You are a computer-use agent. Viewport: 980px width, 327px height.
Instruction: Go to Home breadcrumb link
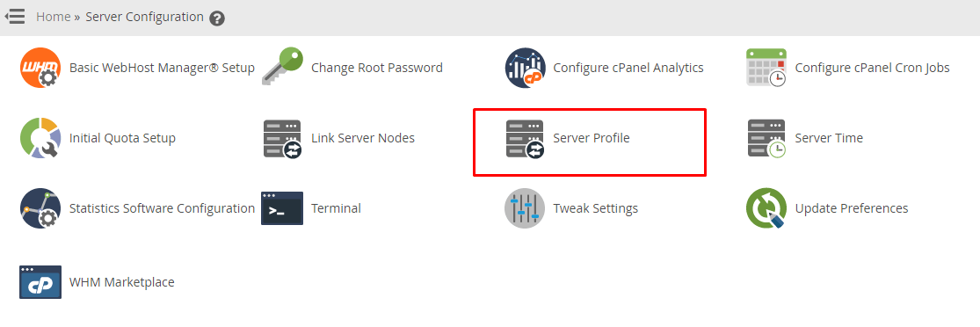coord(53,17)
